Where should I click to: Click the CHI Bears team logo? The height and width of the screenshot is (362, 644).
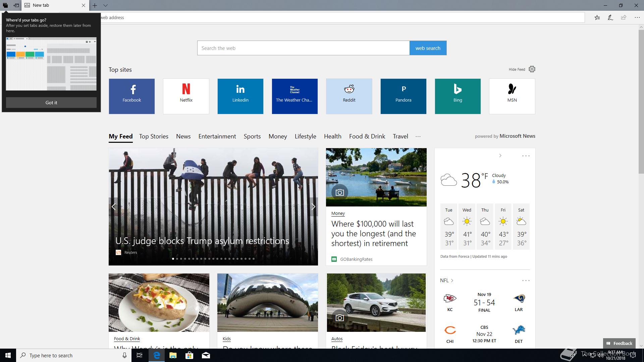click(450, 330)
